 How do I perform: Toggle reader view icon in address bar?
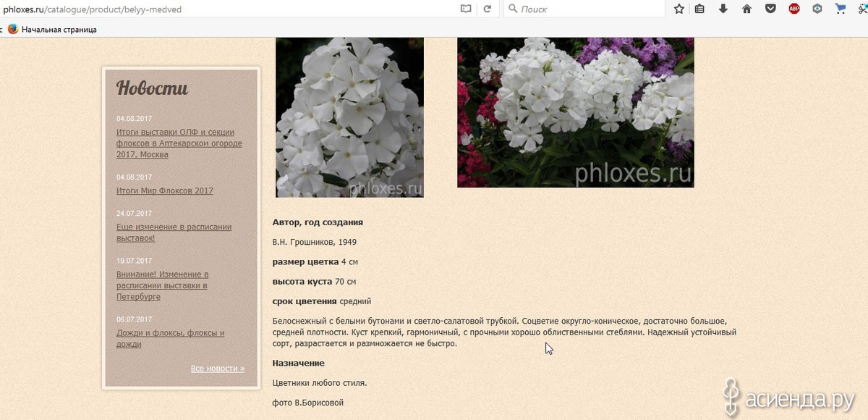(x=466, y=9)
